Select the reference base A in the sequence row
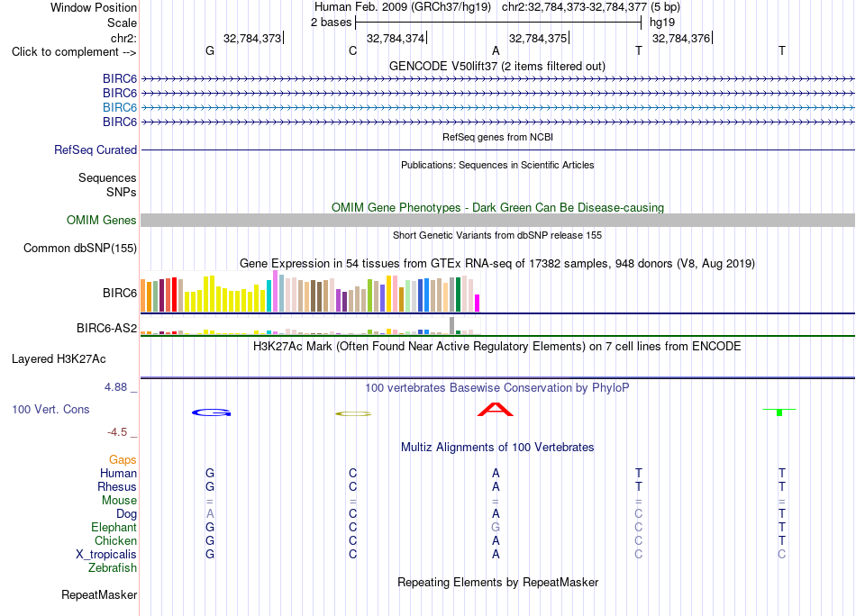 pyautogui.click(x=496, y=50)
